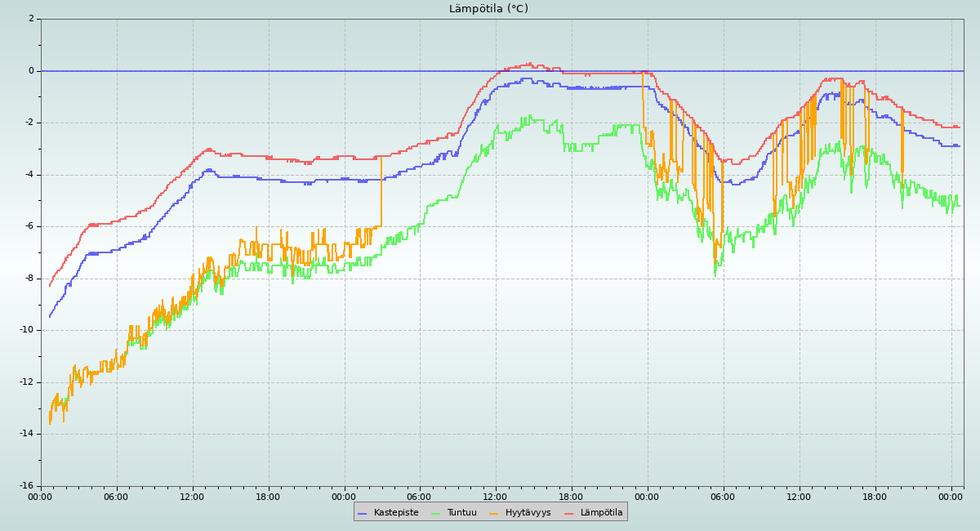Click the blue line marker beside Kastepiste
The width and height of the screenshot is (980, 531).
(363, 513)
